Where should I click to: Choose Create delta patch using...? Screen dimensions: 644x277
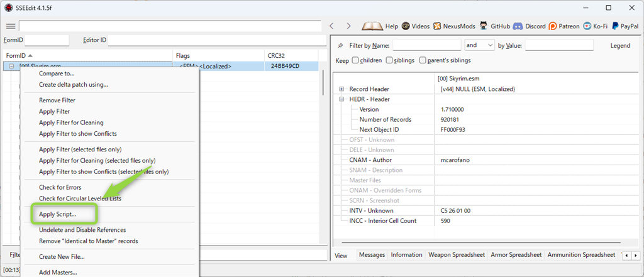coord(74,85)
